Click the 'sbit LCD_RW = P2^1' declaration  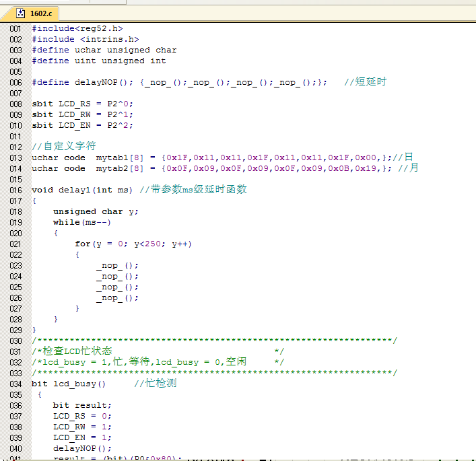click(83, 114)
